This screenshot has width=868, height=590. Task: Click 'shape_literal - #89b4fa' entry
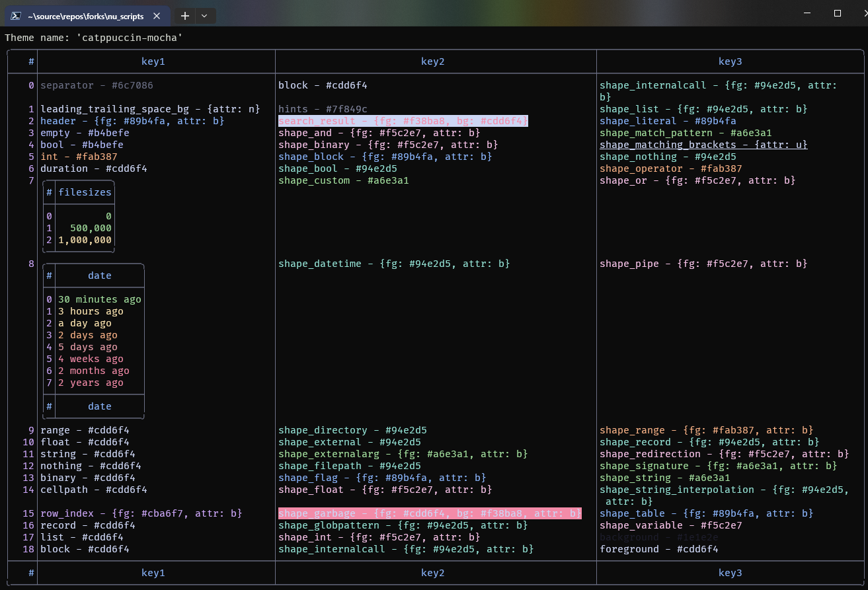click(x=668, y=121)
